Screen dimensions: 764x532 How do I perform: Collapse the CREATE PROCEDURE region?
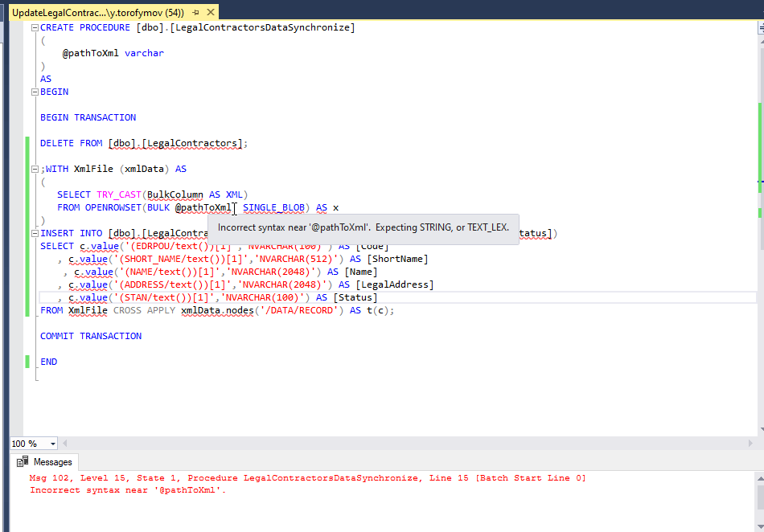point(34,27)
